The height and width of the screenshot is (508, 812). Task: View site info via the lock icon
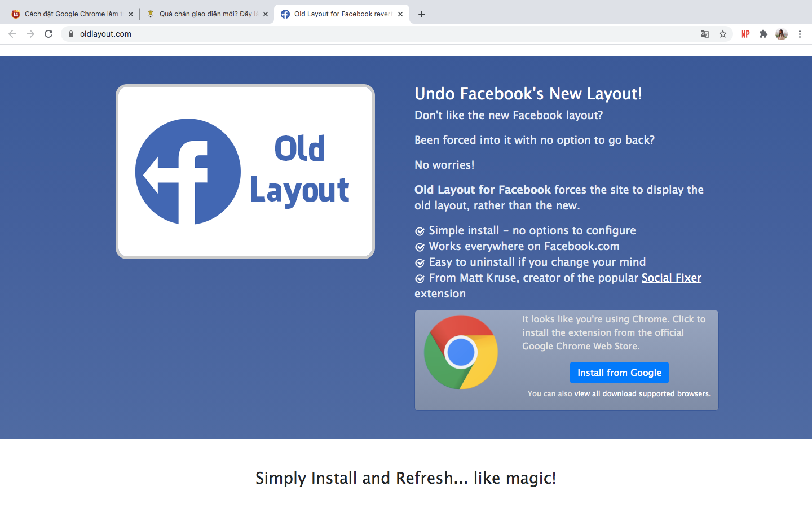coord(71,34)
